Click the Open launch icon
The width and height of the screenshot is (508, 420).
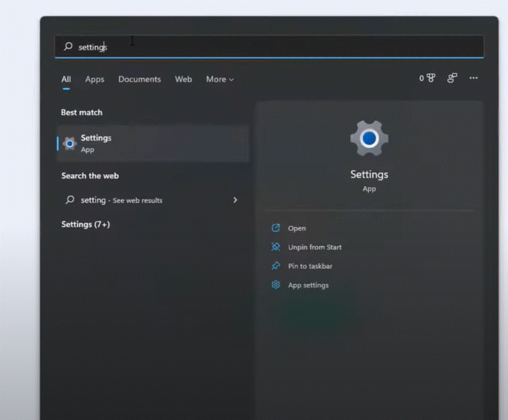(x=276, y=228)
